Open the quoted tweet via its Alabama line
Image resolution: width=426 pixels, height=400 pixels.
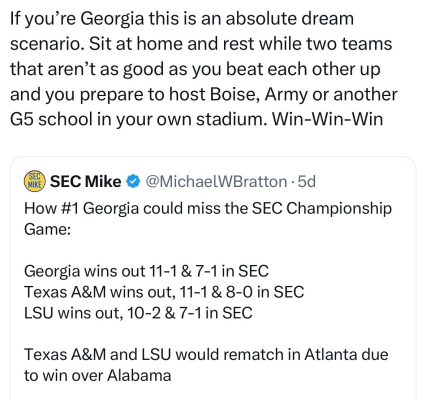pyautogui.click(x=98, y=375)
